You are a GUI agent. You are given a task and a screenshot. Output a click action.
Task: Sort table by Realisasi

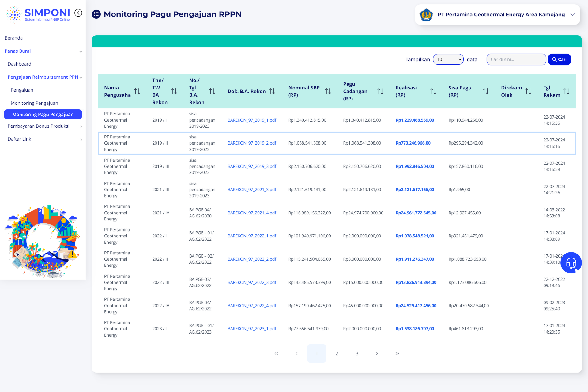coord(433,91)
